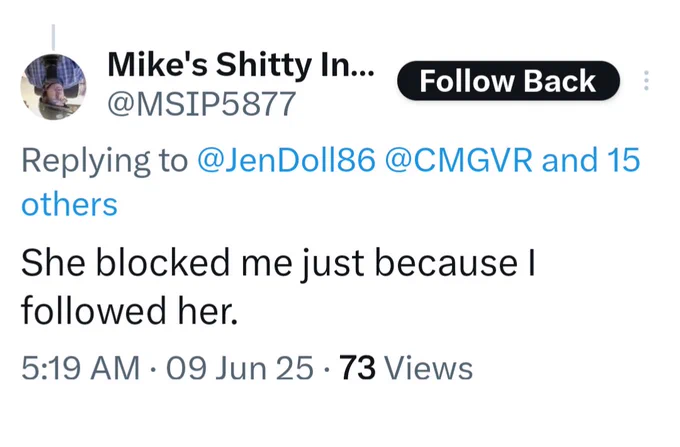The image size is (680, 447).
Task: Open the @JenDoll86 mention link
Action: coord(286,160)
